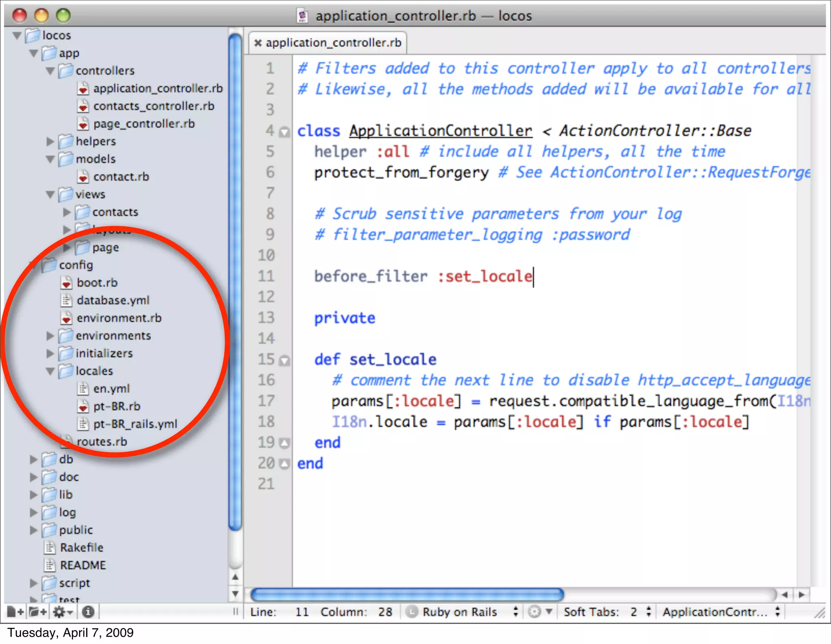Open contacts_controller.rb in the file tree
The height and width of the screenshot is (644, 831).
click(153, 106)
